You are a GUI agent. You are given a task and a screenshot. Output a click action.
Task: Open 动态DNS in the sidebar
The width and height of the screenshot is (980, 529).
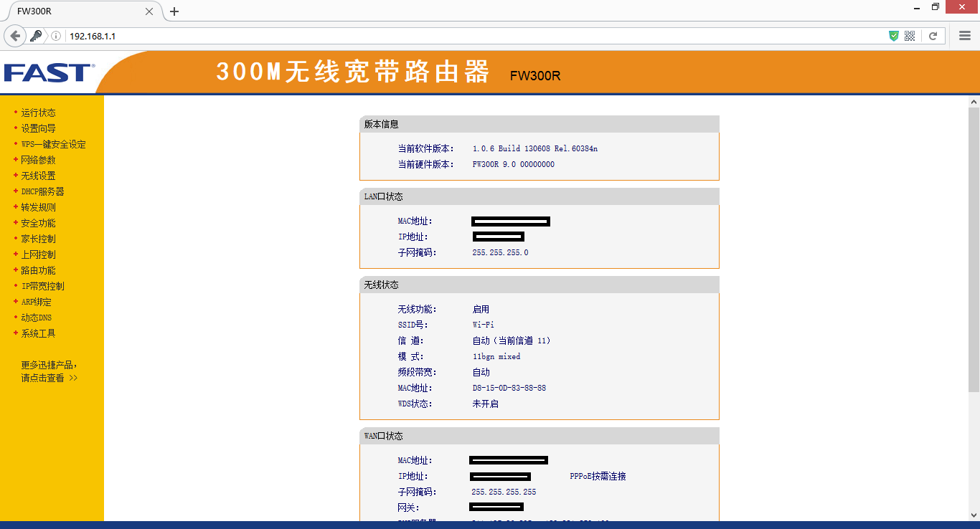36,318
